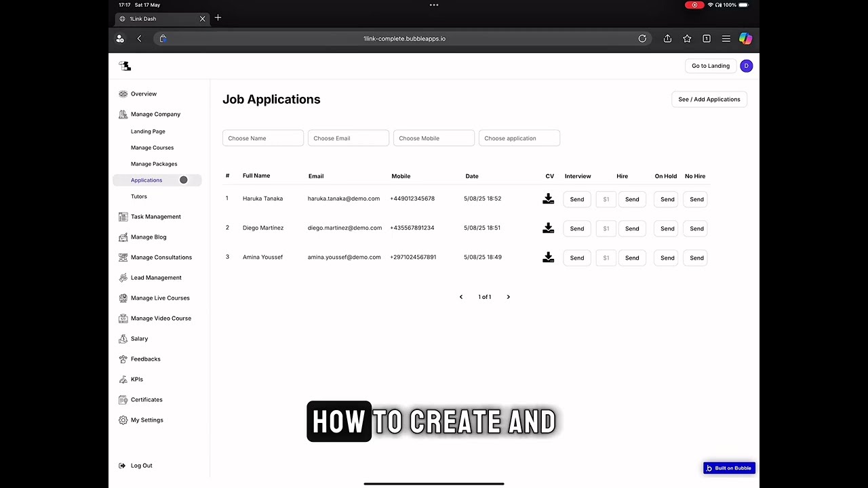Switch to the 1Link Dash browser tab
The width and height of the screenshot is (868, 488).
[x=161, y=18]
